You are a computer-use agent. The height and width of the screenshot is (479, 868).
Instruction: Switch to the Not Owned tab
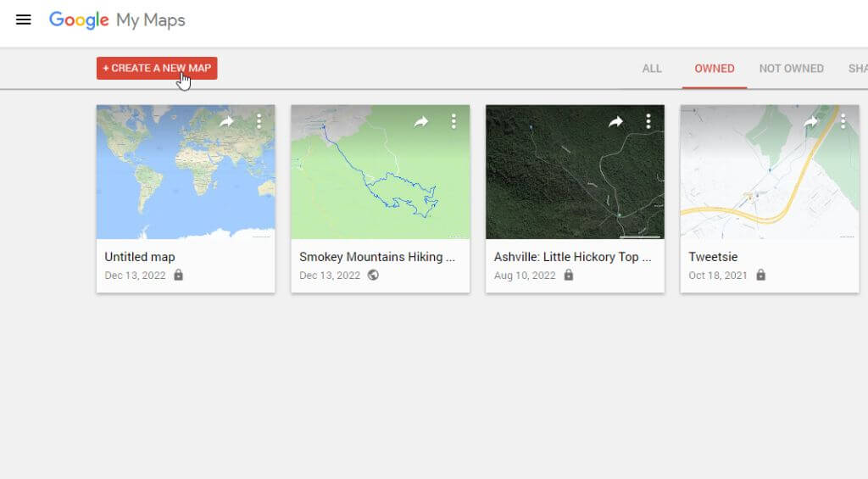click(x=791, y=69)
